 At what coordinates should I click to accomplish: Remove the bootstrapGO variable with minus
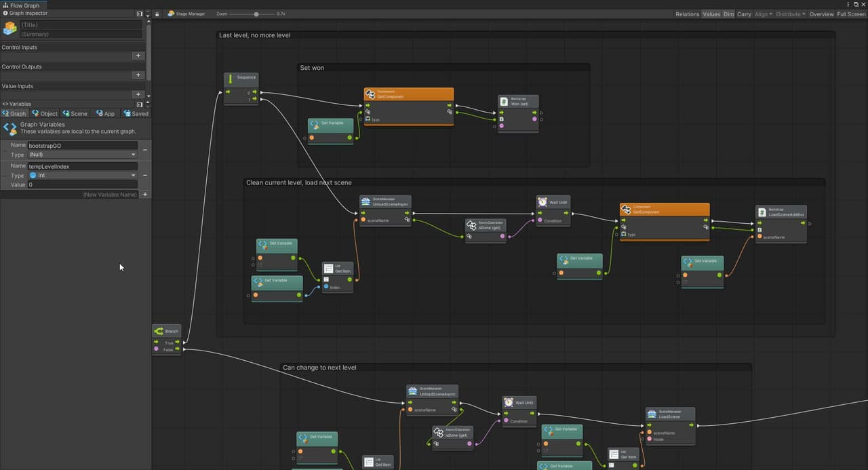tap(145, 150)
